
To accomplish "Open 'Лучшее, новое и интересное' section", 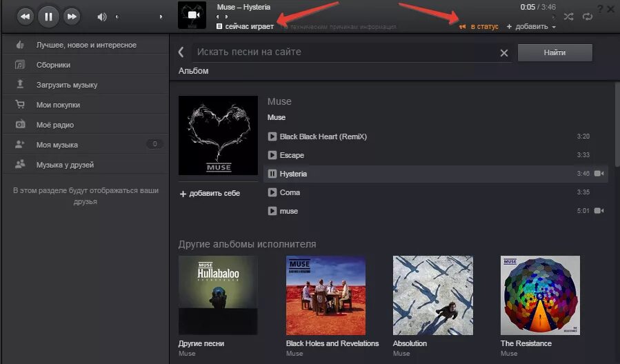I will (86, 45).
